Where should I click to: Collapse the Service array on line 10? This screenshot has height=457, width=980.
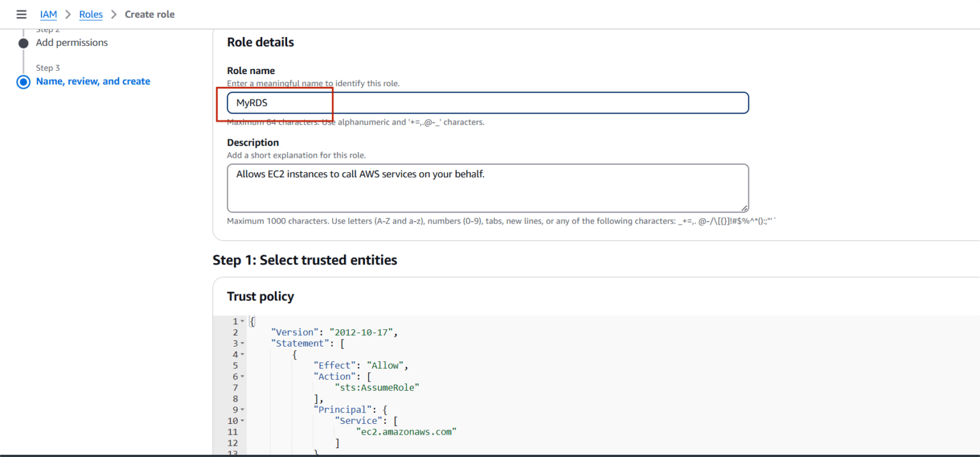click(x=241, y=420)
